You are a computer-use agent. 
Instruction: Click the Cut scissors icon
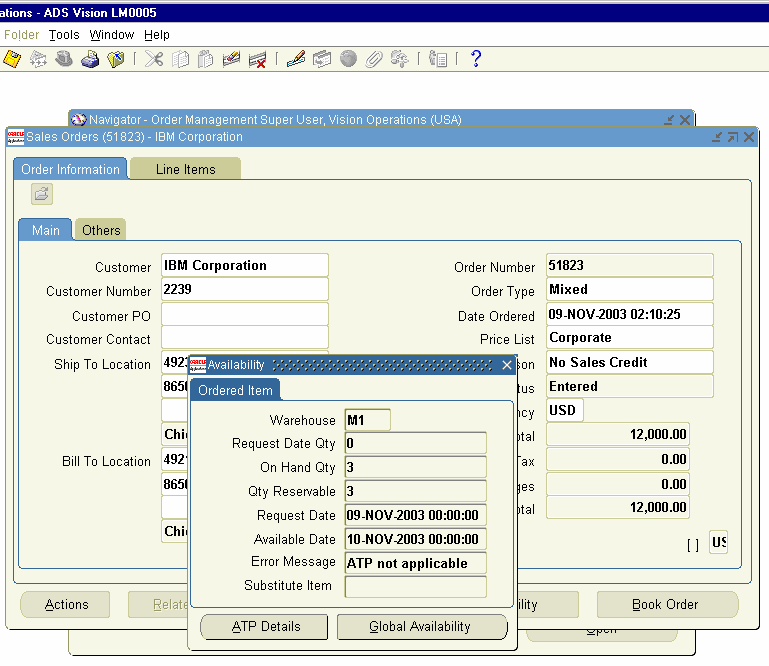[x=154, y=59]
